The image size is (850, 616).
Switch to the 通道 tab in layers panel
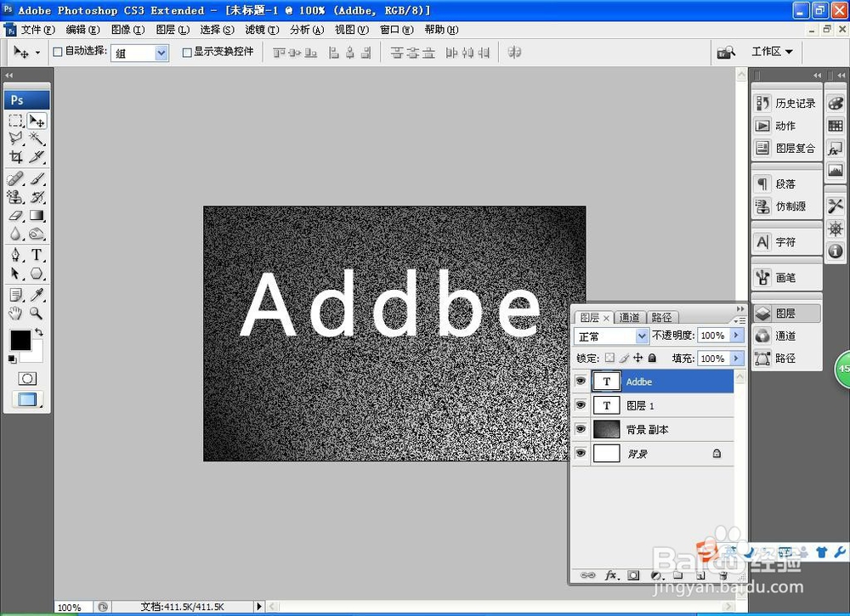[x=629, y=318]
